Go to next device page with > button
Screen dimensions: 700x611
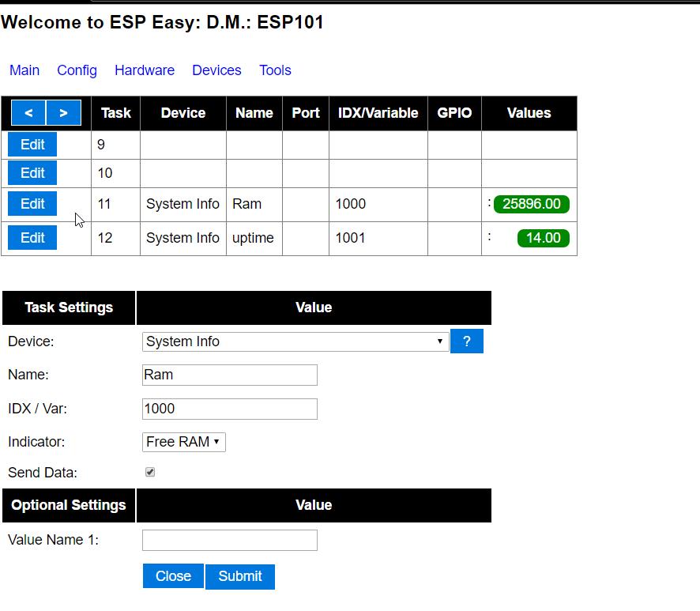coord(63,112)
